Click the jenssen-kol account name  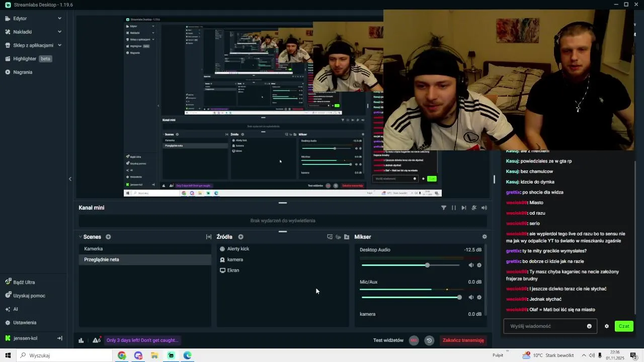(x=25, y=338)
